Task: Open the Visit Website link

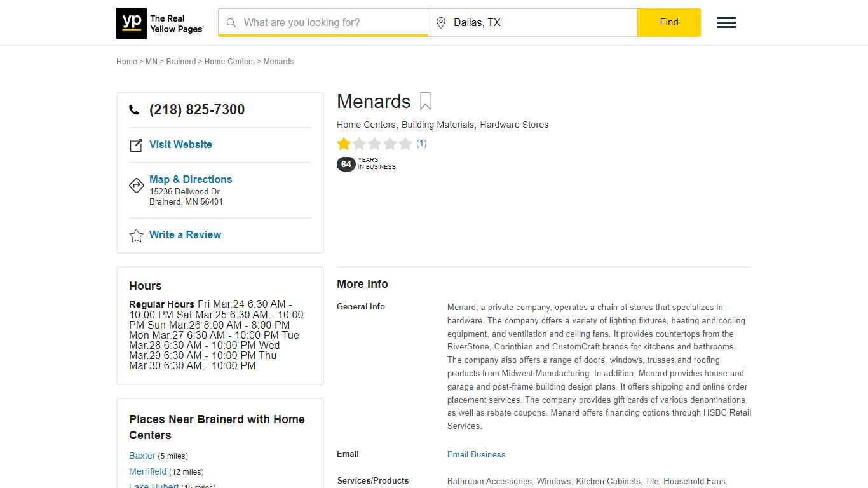Action: click(180, 144)
